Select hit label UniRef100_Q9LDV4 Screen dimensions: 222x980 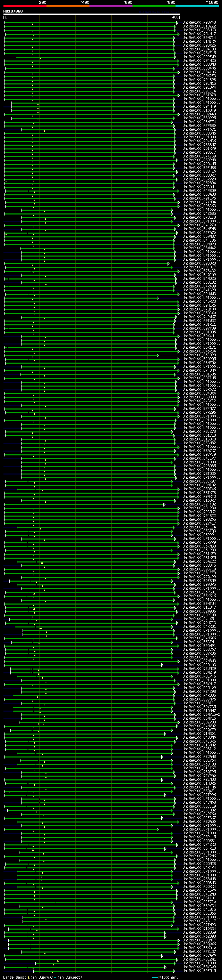pos(199,88)
